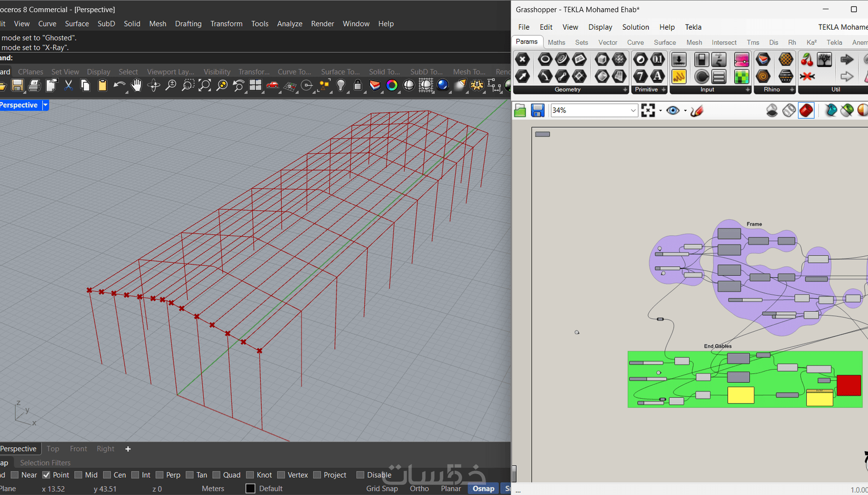This screenshot has width=868, height=495.
Task: Click the Grasshopper sketch pencil icon
Action: tap(697, 110)
